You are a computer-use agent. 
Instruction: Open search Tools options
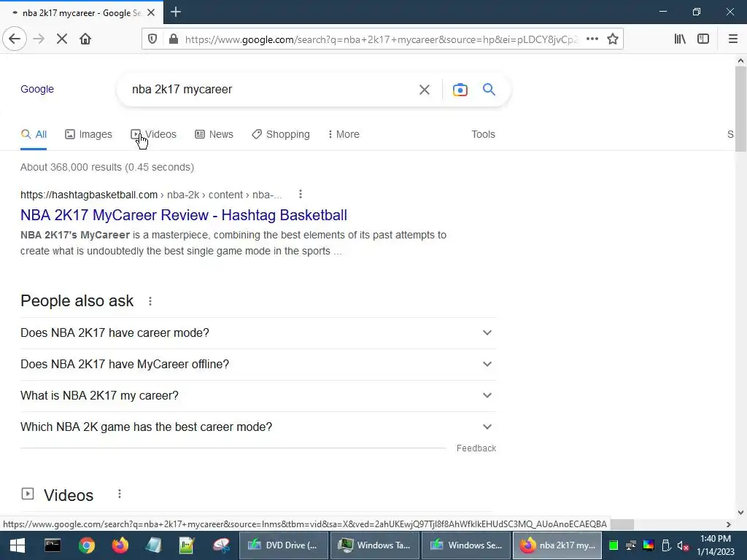483,134
